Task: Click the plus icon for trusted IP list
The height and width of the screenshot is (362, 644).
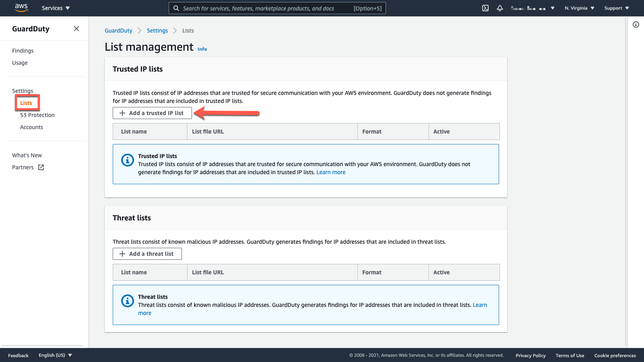Action: (122, 113)
